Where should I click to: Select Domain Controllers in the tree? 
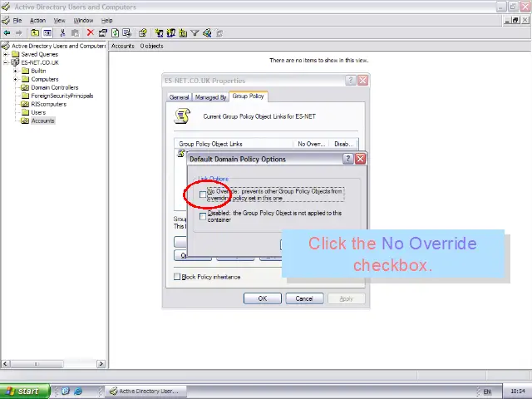pos(55,87)
